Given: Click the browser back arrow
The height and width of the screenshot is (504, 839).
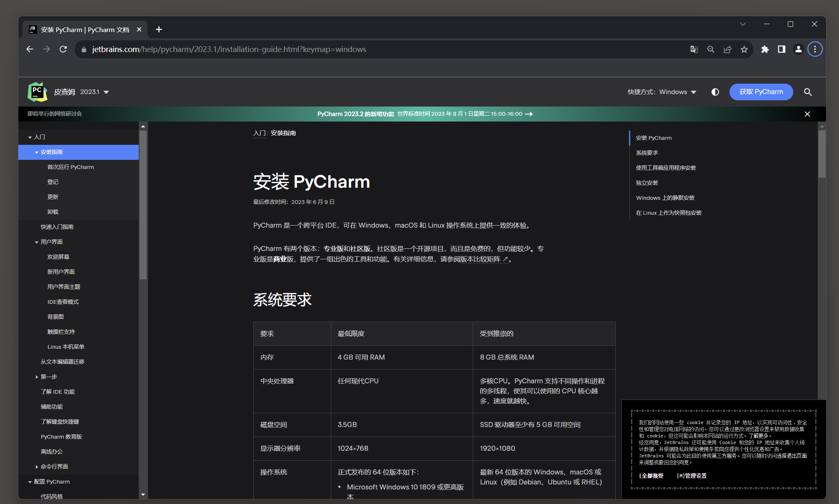Looking at the screenshot, I should [x=30, y=49].
